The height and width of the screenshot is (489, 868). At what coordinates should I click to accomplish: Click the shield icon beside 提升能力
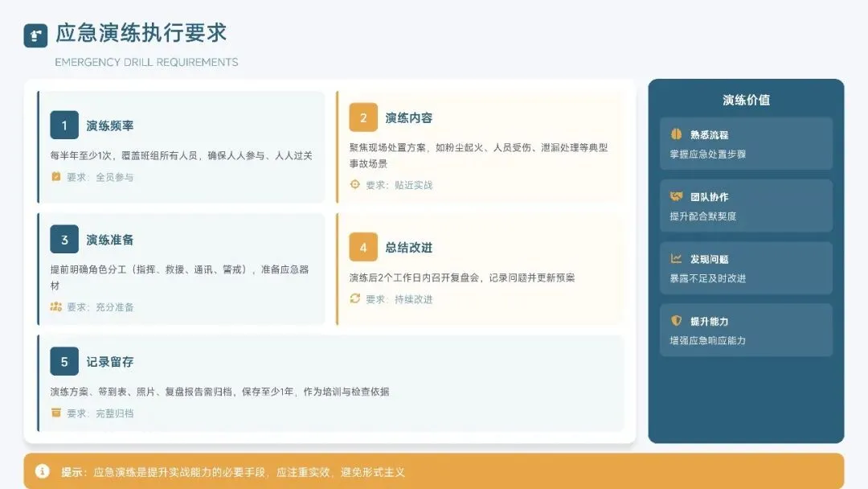(x=676, y=320)
